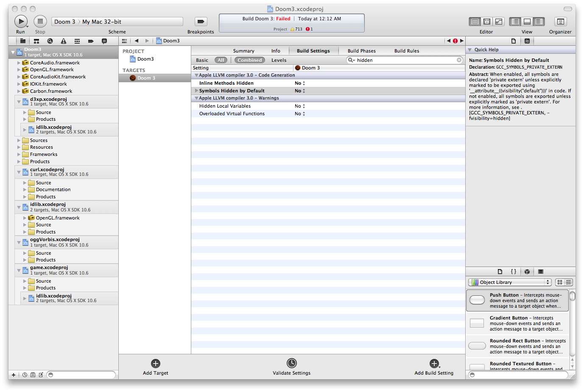The height and width of the screenshot is (392, 584).
Task: Open the Build Rules tab
Action: pos(407,51)
